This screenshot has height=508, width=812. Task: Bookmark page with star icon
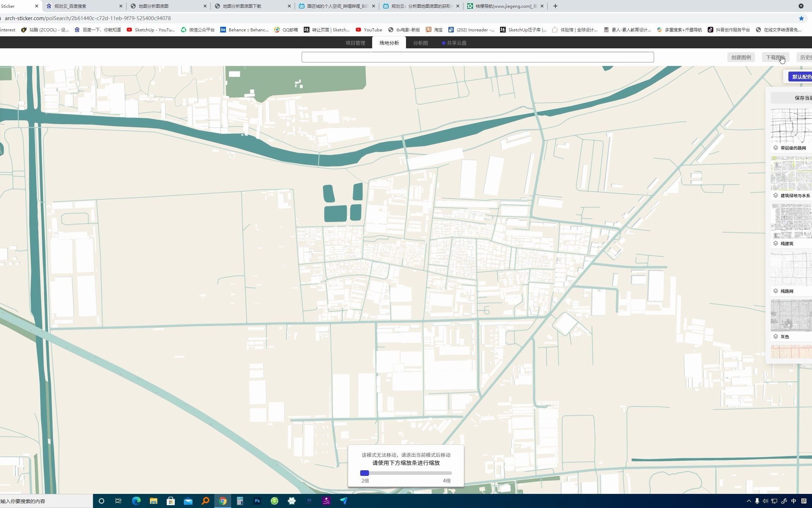coord(801,18)
